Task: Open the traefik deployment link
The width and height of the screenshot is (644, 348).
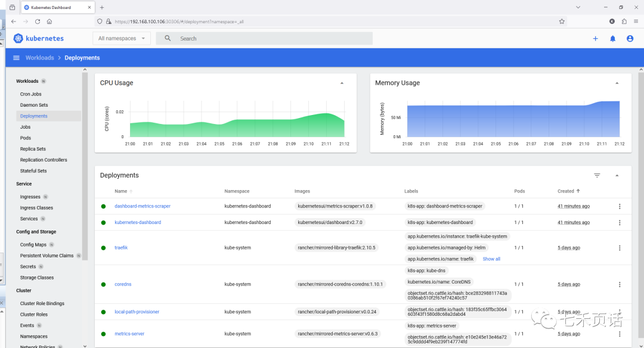Action: (x=121, y=247)
